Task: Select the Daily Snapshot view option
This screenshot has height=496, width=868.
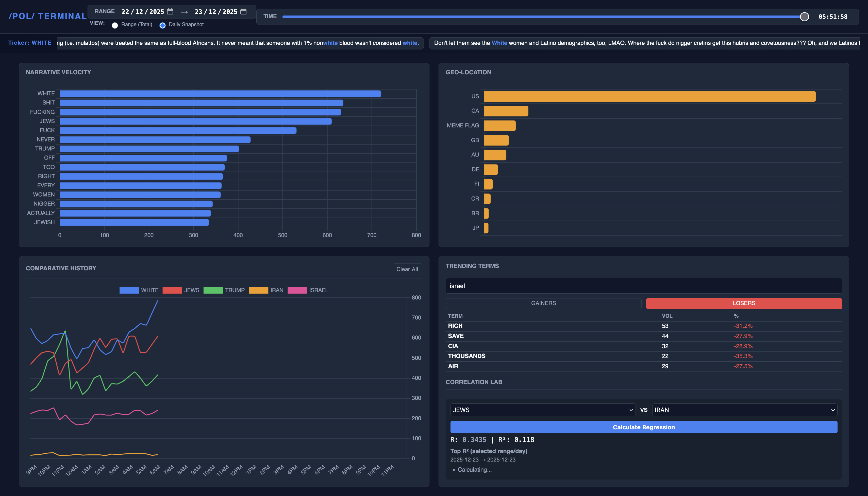Action: pyautogui.click(x=163, y=25)
